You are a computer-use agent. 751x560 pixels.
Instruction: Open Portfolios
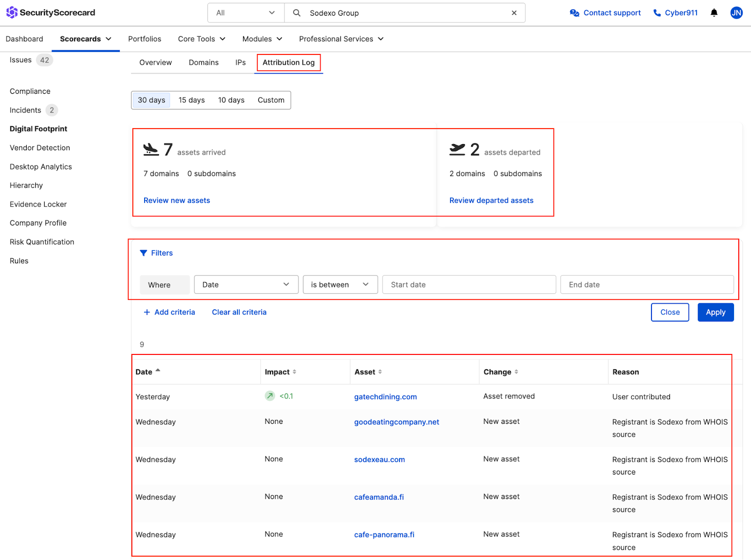(145, 39)
